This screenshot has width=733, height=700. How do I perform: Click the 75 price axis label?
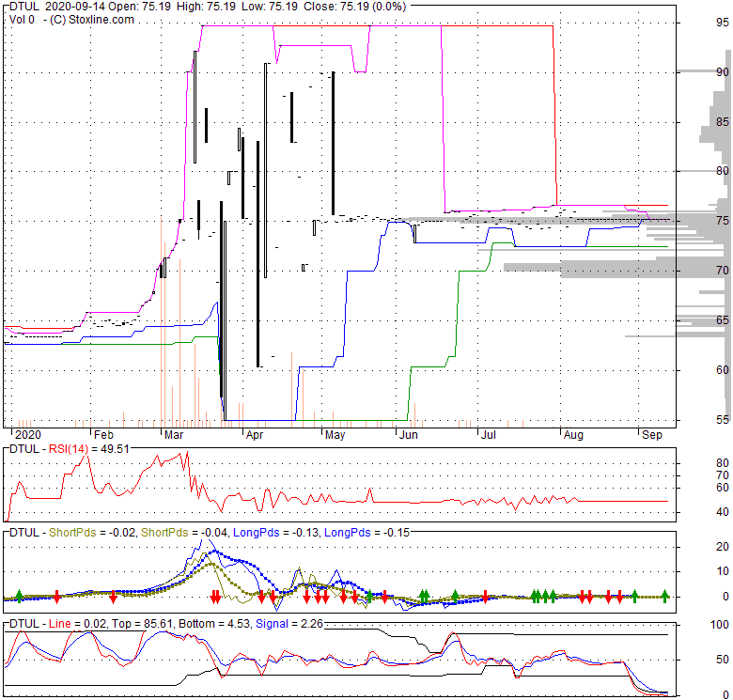click(723, 221)
